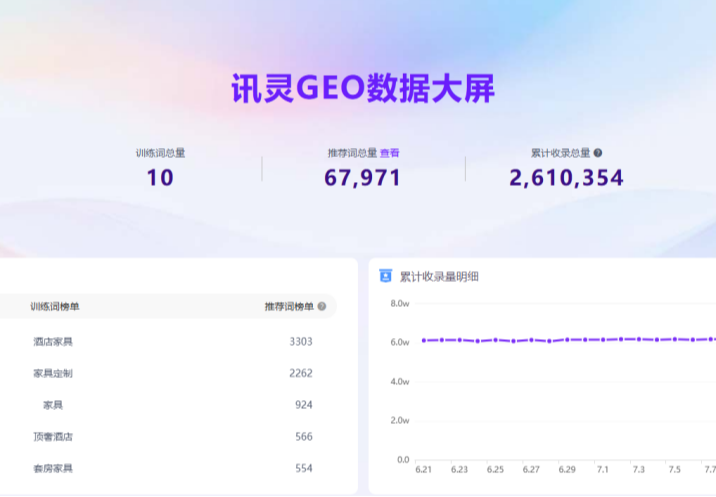Click the 累计收录量明细 chart title
This screenshot has width=716, height=497.
[x=439, y=276]
